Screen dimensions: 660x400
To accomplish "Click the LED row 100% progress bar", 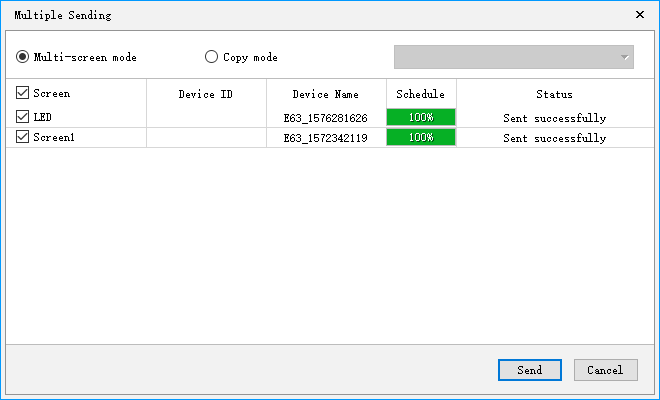I will tap(421, 117).
